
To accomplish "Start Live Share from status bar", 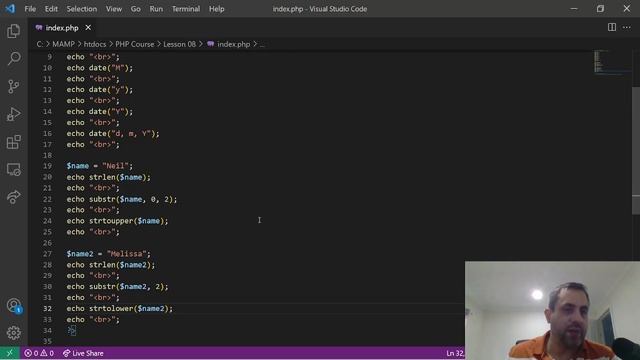I will [x=83, y=353].
